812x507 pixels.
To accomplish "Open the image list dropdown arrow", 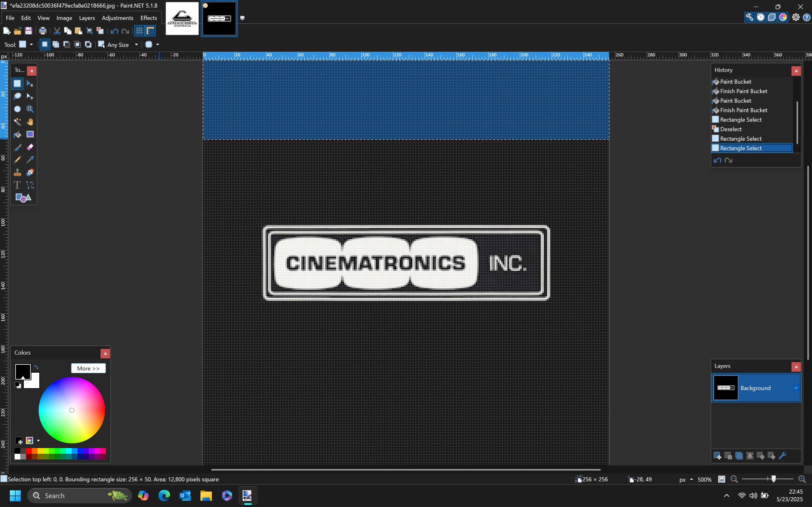I will tap(242, 18).
